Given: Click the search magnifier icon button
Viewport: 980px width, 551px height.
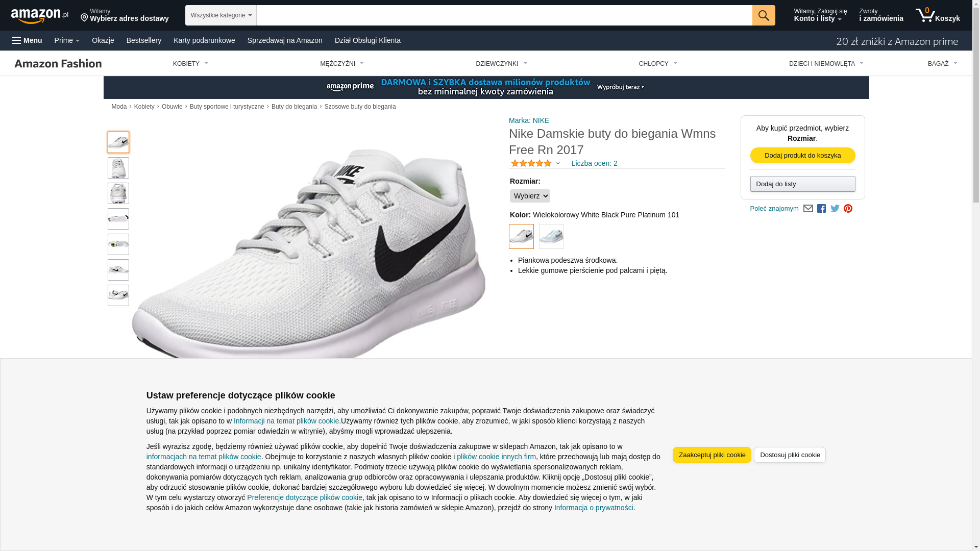Looking at the screenshot, I should click(763, 15).
